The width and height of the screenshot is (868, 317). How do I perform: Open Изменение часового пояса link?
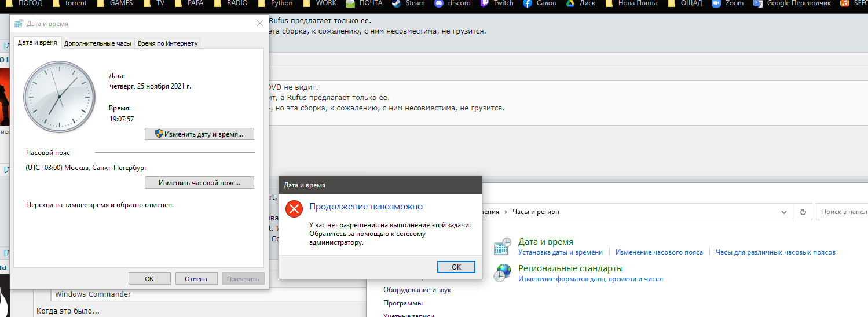[659, 252]
